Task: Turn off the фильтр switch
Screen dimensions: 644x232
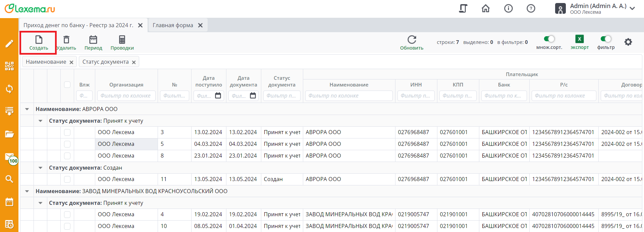Action: [x=606, y=39]
